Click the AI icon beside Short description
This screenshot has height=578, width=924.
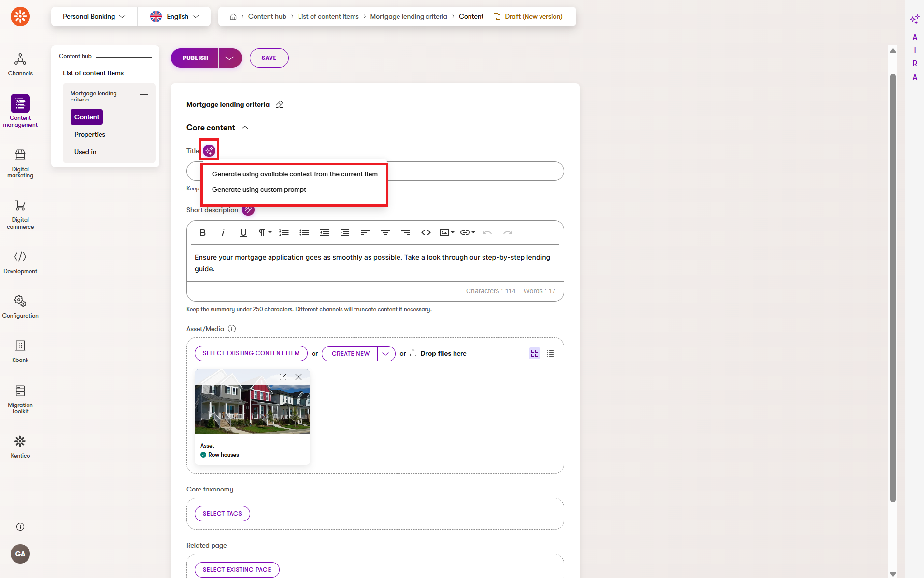[x=248, y=210]
